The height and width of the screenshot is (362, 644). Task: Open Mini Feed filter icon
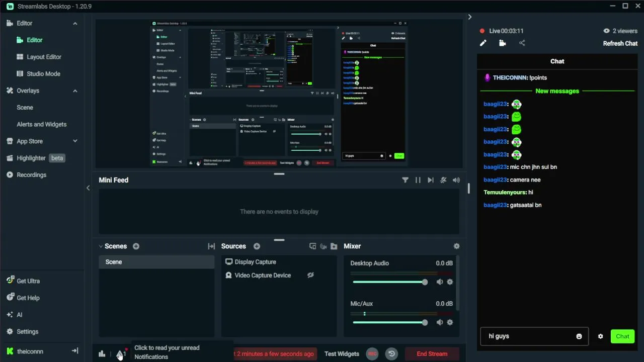click(405, 180)
